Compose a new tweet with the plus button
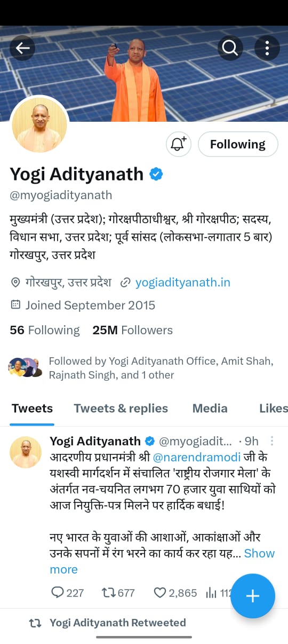The height and width of the screenshot is (644, 288). pos(253,596)
